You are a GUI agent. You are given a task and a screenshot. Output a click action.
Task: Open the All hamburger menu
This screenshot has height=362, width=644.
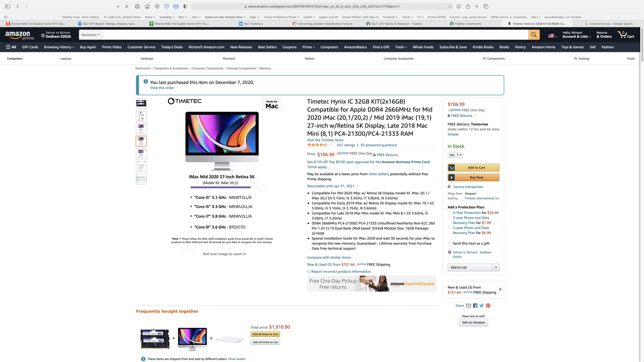(11, 47)
